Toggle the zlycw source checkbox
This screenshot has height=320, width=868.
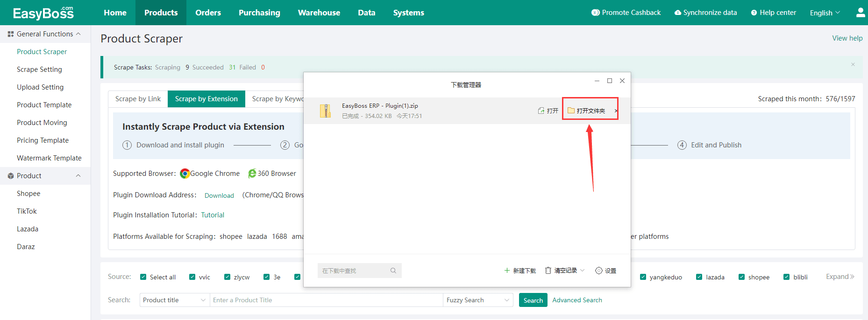[x=228, y=277]
